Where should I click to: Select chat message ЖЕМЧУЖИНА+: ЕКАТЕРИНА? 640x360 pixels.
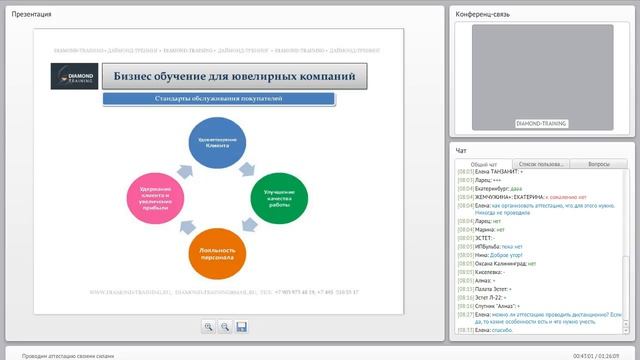(x=522, y=197)
